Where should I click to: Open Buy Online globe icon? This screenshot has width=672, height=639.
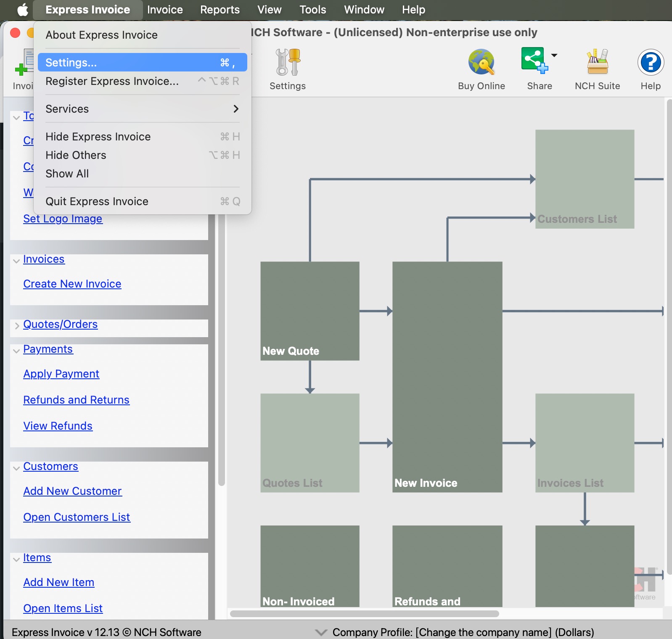[481, 62]
